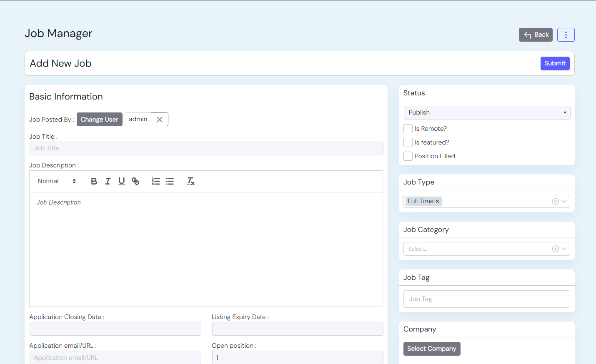Open the Normal text style dropdown
The image size is (596, 364).
(x=57, y=181)
